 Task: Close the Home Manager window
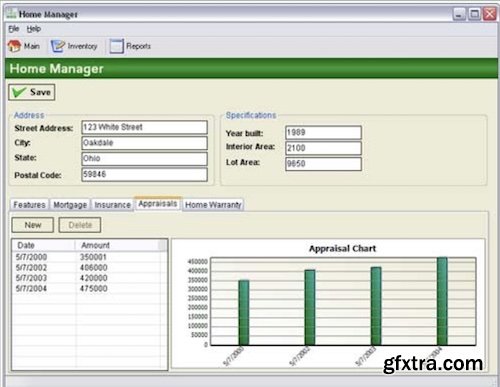point(490,14)
